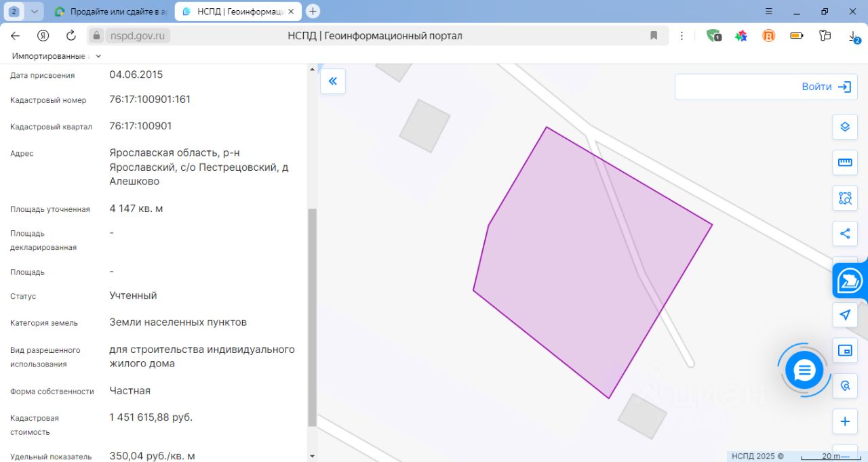
Task: Share the map via share icon
Action: [845, 234]
